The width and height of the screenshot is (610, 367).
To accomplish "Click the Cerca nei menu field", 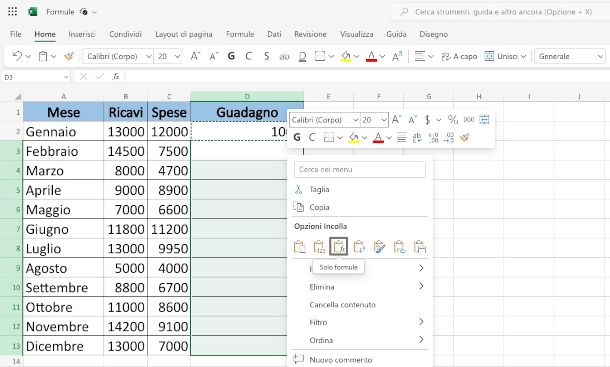I will [x=360, y=170].
